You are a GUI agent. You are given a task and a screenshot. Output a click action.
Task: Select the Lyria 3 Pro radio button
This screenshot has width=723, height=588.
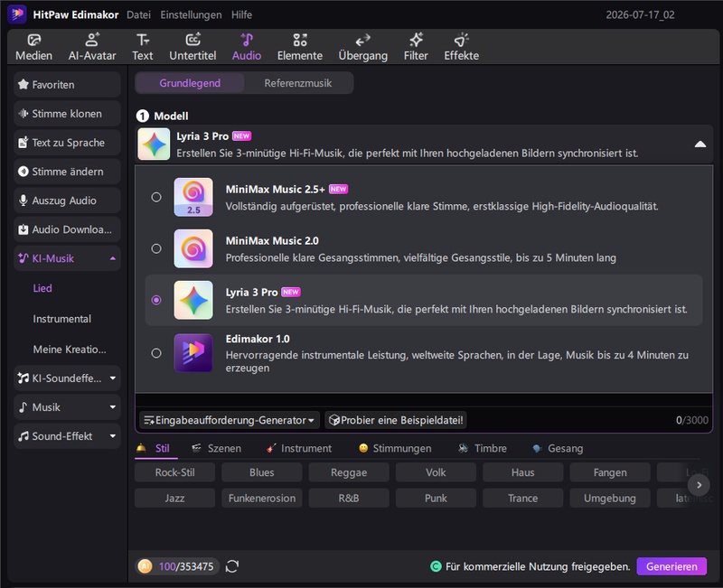(x=156, y=301)
